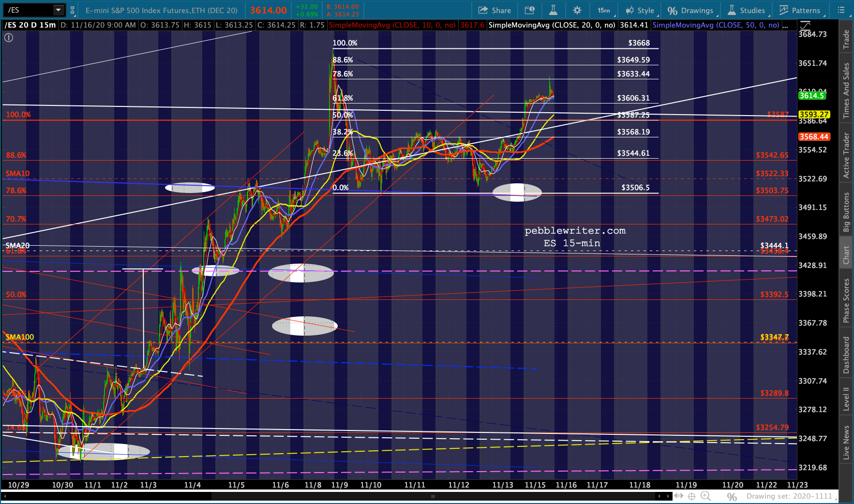Open the Times And Sales sidebar tab
This screenshot has width=854, height=504.
(846, 90)
